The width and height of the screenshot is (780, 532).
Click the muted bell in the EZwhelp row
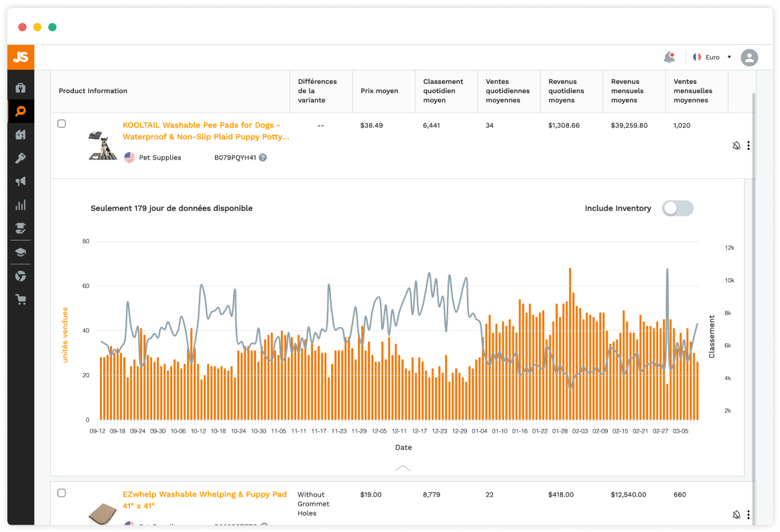pos(736,515)
